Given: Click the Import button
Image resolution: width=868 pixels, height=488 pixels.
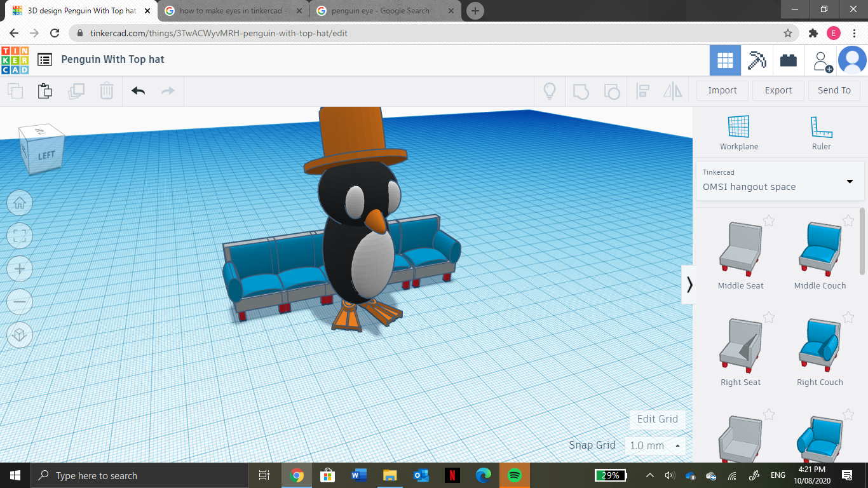Looking at the screenshot, I should tap(722, 90).
